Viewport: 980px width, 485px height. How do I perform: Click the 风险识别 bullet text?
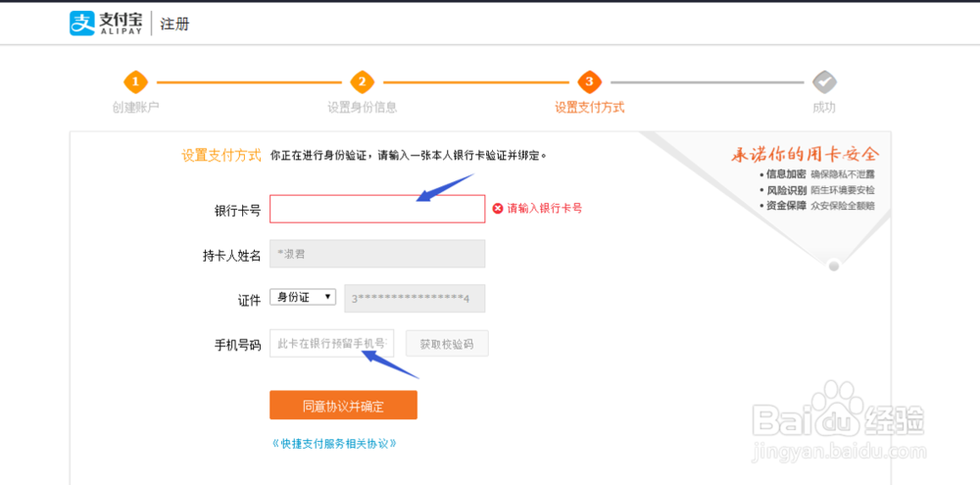click(x=786, y=190)
